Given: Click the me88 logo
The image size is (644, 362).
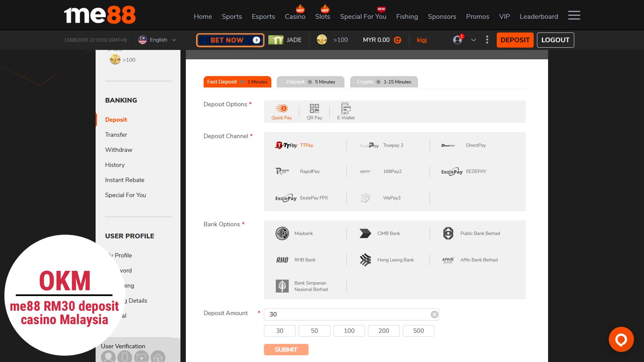Looking at the screenshot, I should pos(100,15).
